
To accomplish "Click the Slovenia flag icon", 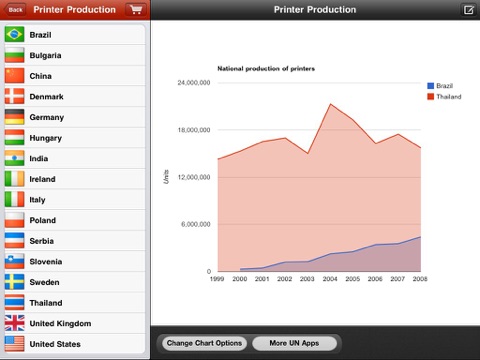I will (x=14, y=261).
